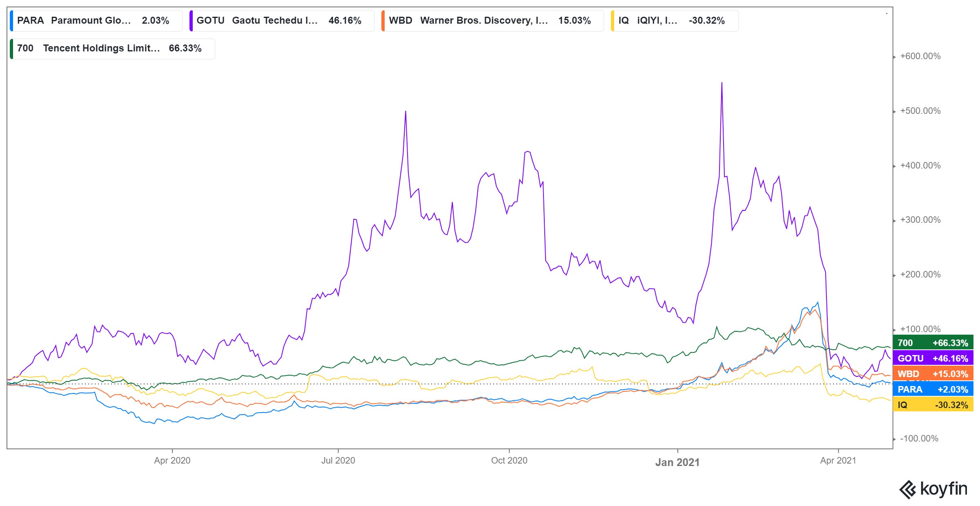
Task: Select the PARA Paramount Global legend chip
Action: [96, 21]
